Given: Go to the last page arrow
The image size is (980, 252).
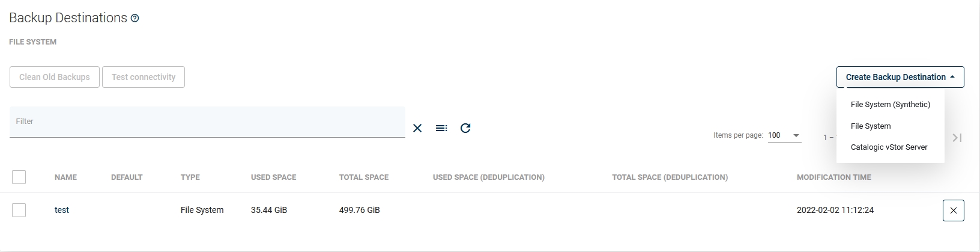Looking at the screenshot, I should tap(957, 138).
